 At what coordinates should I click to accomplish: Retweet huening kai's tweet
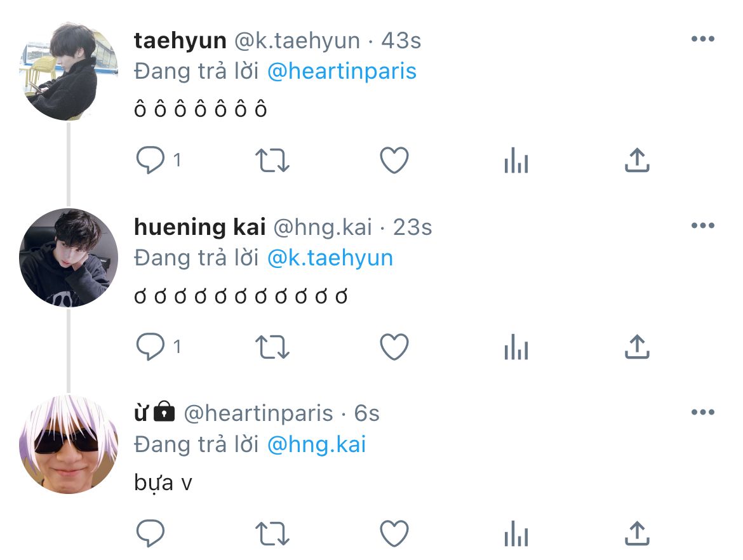[x=272, y=347]
